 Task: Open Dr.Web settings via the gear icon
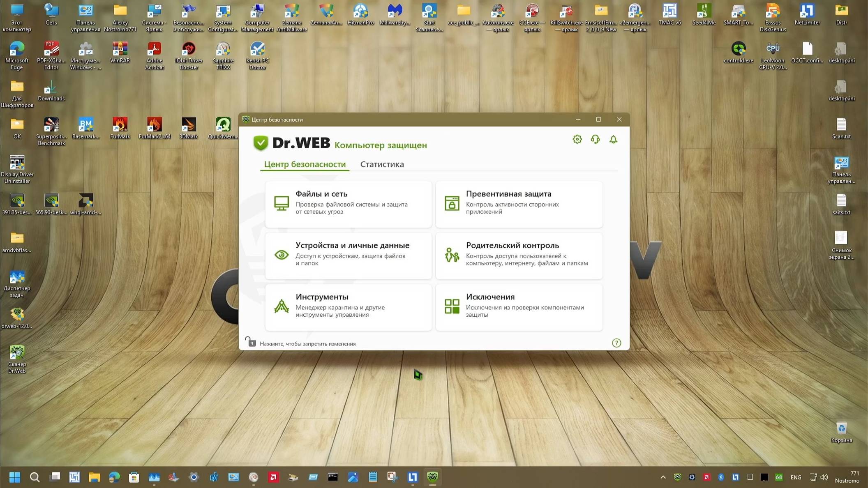click(577, 139)
